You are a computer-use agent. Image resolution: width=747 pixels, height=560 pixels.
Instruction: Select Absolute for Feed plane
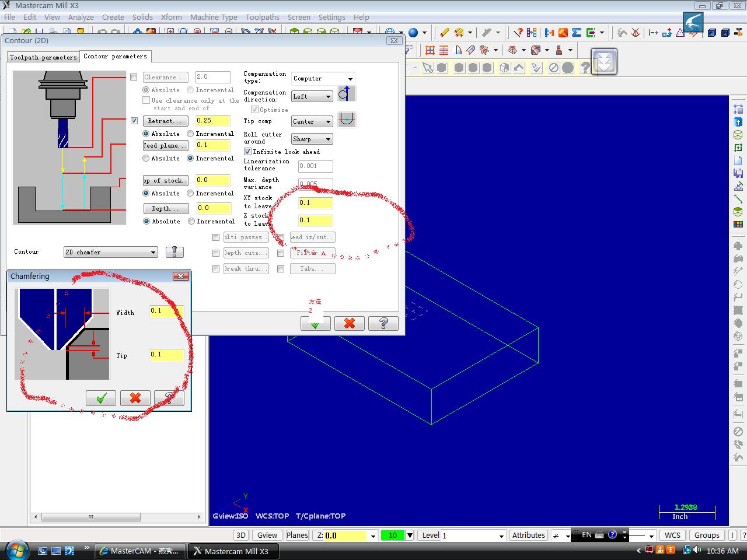(146, 158)
